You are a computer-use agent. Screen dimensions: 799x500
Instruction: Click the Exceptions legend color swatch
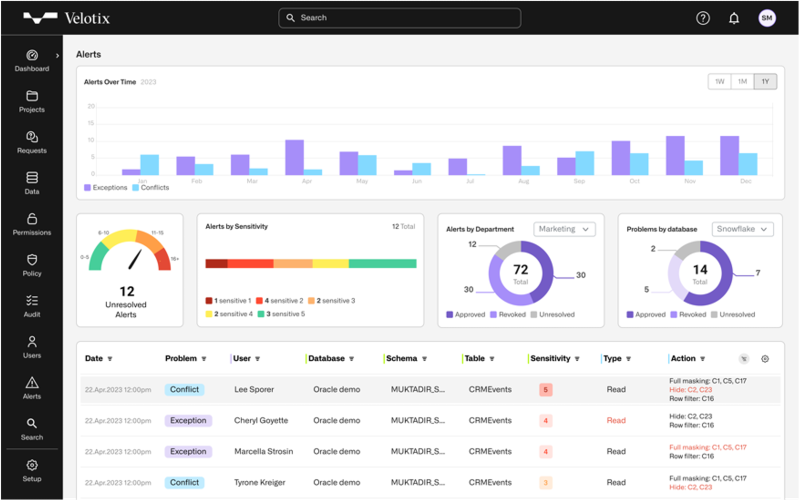(87, 188)
